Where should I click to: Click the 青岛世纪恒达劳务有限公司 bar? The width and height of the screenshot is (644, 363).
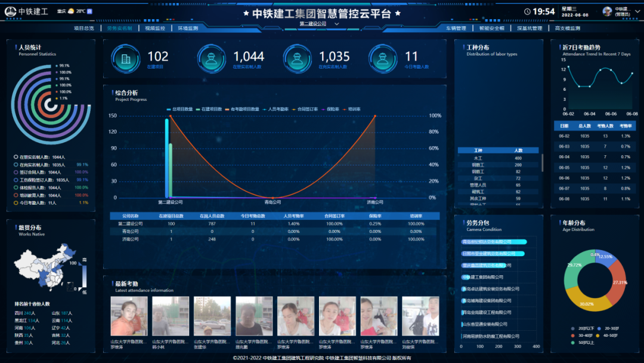(494, 242)
